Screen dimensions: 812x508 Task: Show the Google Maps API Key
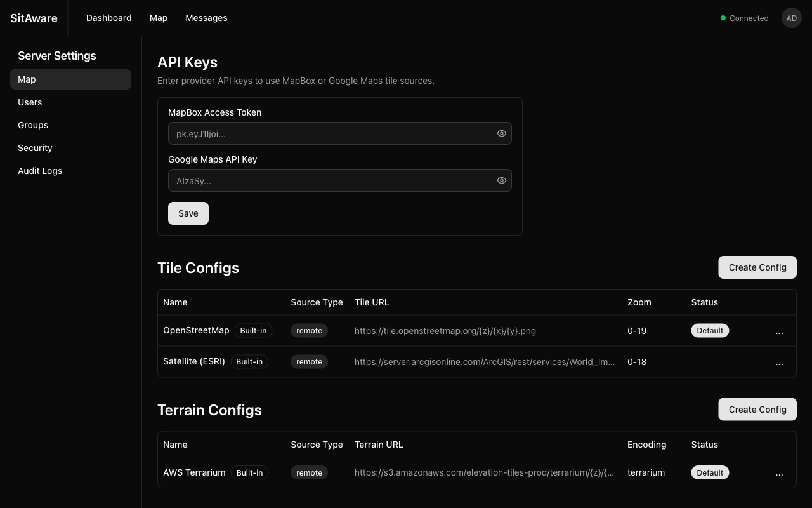click(x=501, y=180)
